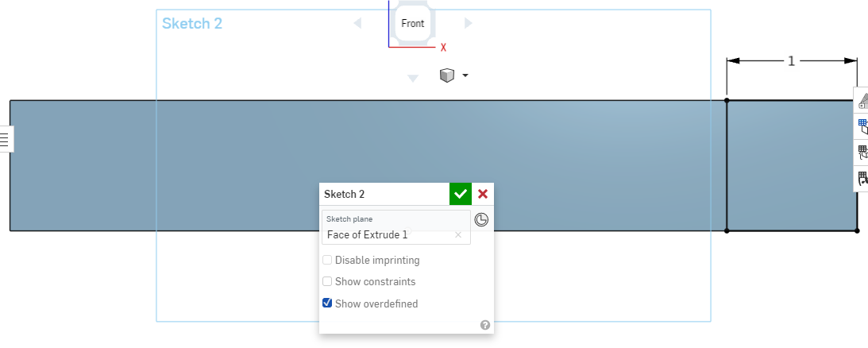Open the left-edge feature list panel icon
This screenshot has width=868, height=348.
click(x=5, y=139)
